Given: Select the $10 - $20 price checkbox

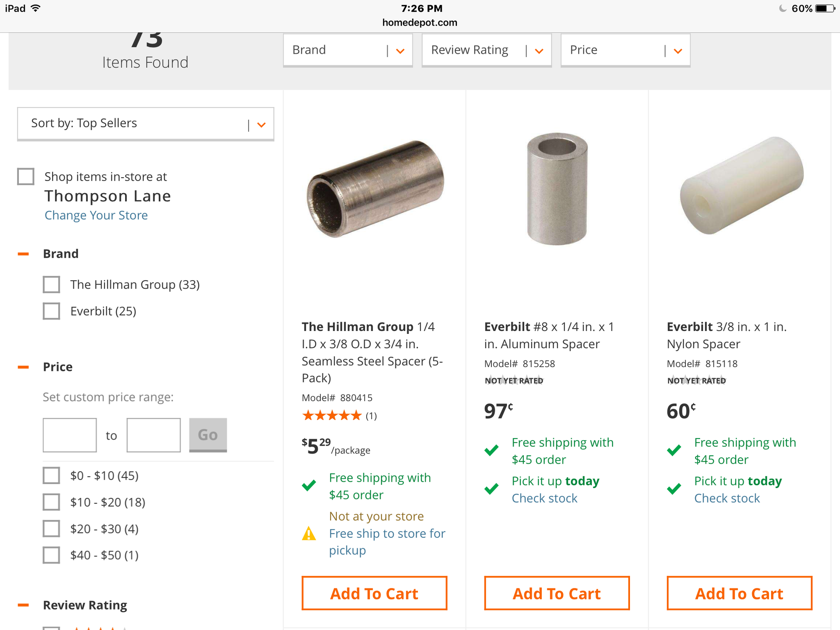Looking at the screenshot, I should click(52, 502).
